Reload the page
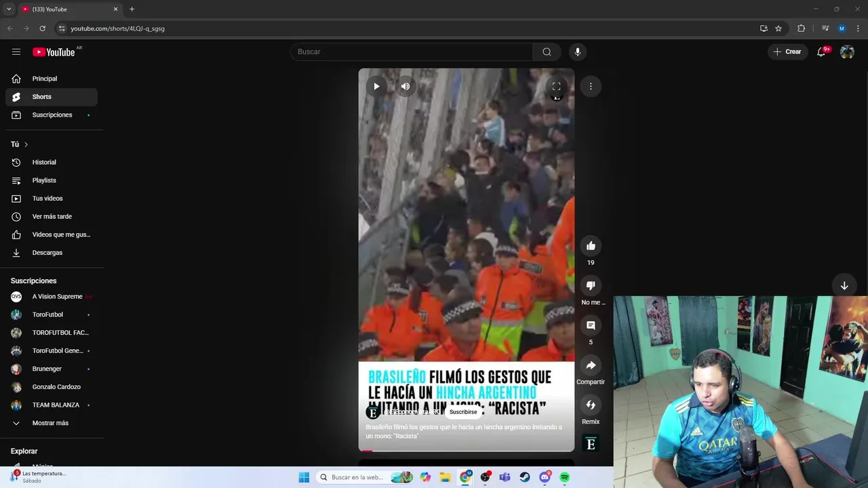Image resolution: width=868 pixels, height=488 pixels. 42,28
